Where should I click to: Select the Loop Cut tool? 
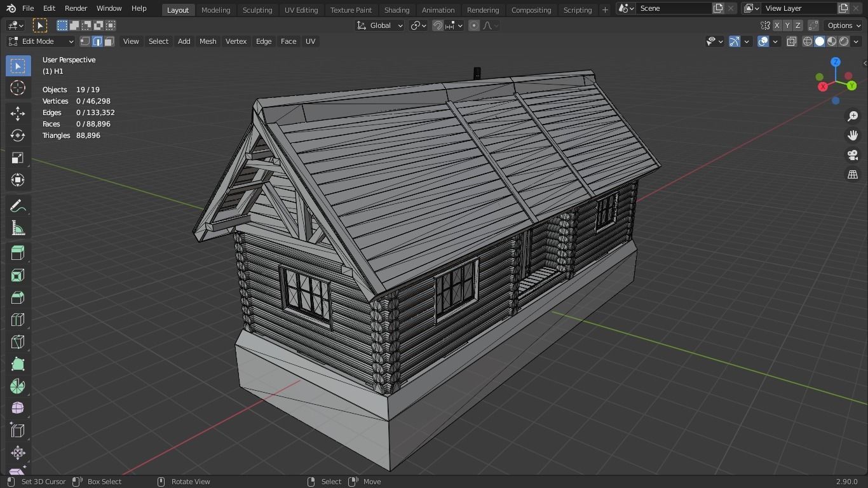[x=18, y=320]
